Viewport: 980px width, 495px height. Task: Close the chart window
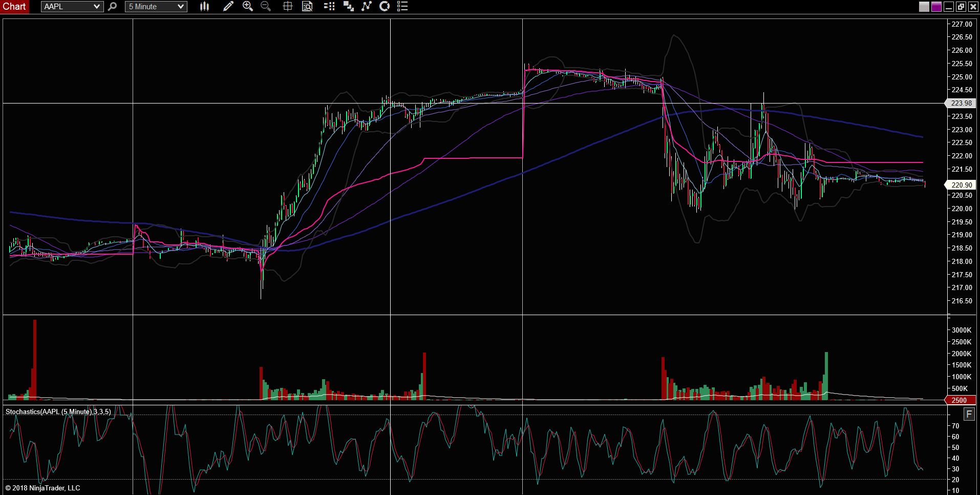[x=973, y=7]
